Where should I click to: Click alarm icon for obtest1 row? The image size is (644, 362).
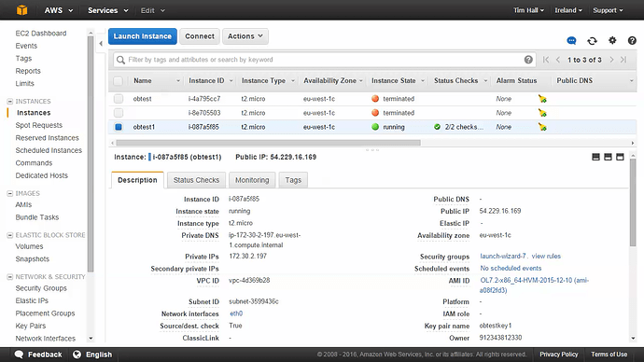coord(542,127)
